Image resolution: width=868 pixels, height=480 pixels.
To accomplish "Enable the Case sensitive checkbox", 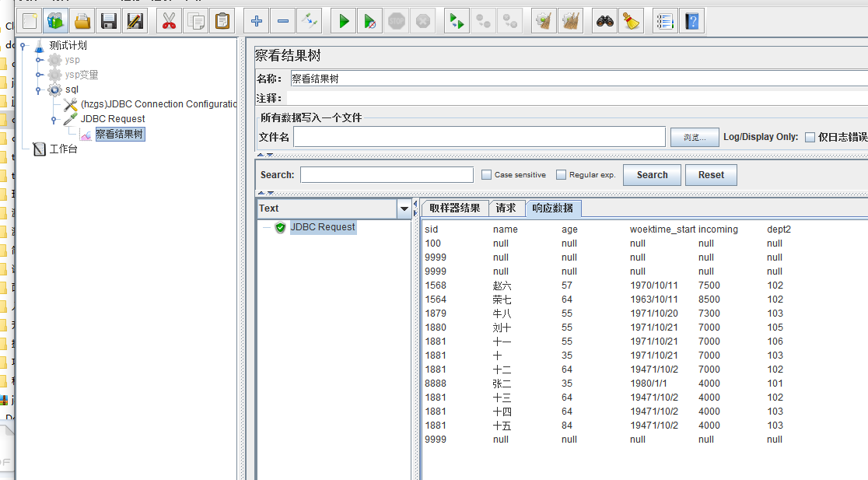I will (487, 175).
